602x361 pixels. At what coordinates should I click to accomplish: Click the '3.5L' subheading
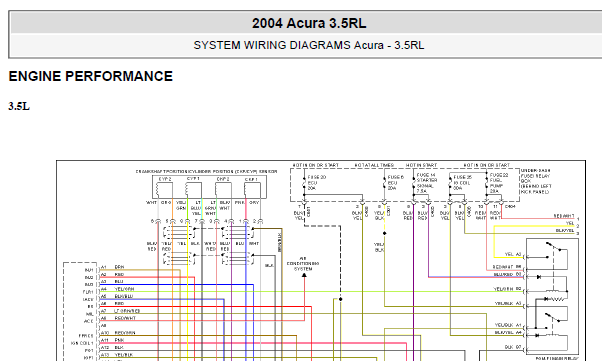(19, 106)
